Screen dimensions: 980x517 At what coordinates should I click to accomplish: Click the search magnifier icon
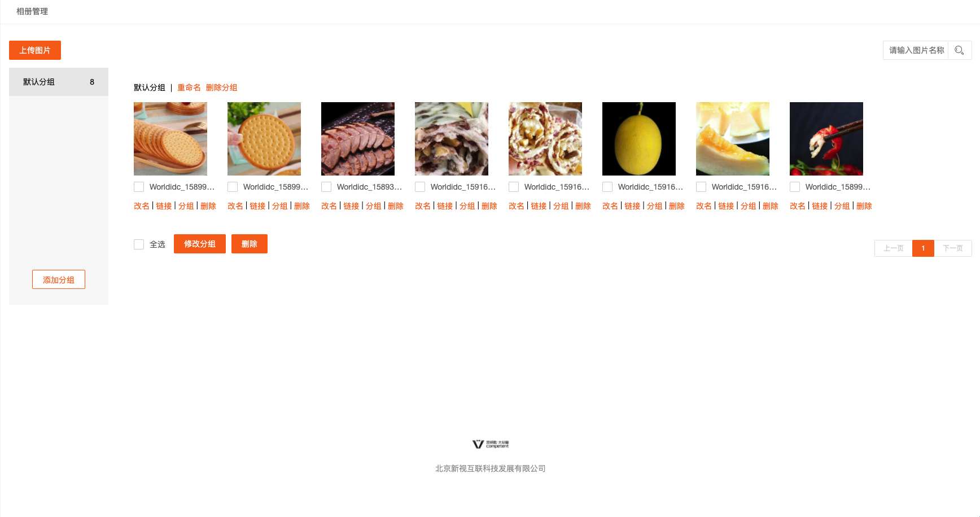point(959,50)
